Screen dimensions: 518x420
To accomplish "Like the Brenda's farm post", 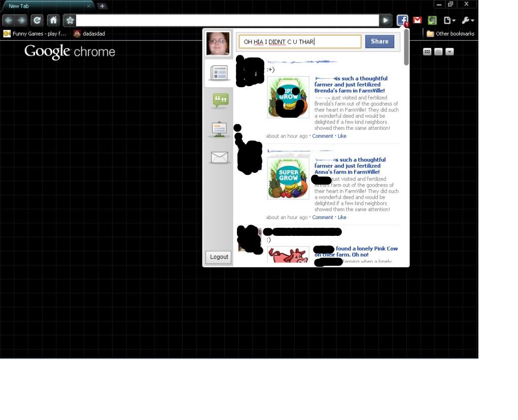I will [x=342, y=136].
